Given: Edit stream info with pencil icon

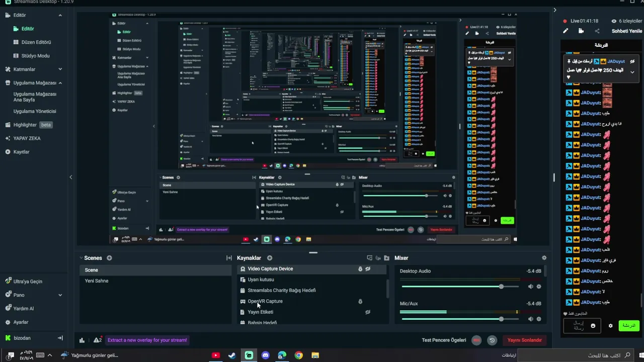Looking at the screenshot, I should coord(566,31).
